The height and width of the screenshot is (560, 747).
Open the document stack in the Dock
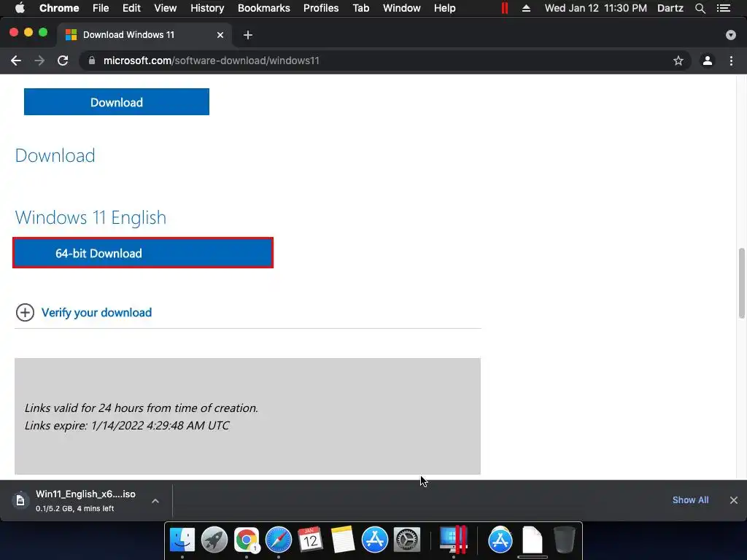pos(532,540)
